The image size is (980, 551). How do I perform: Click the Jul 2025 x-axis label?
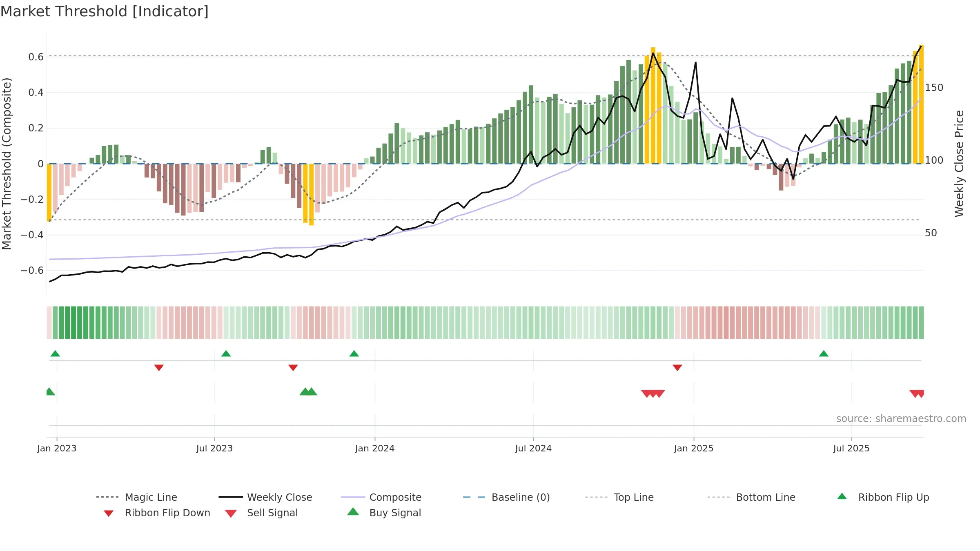click(851, 449)
